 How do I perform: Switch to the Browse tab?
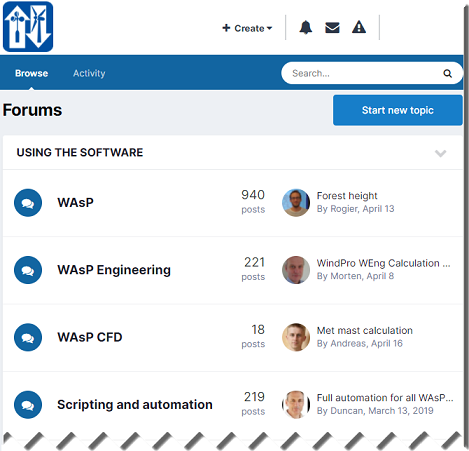click(x=31, y=73)
